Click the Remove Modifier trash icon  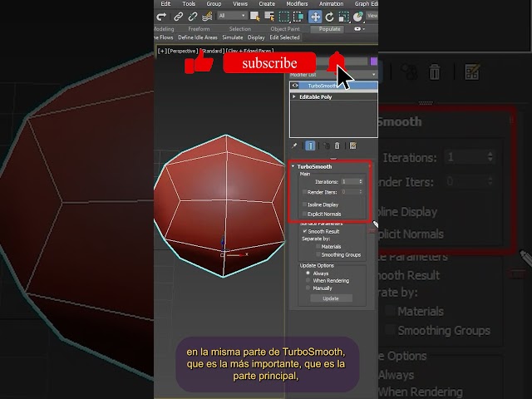(337, 145)
